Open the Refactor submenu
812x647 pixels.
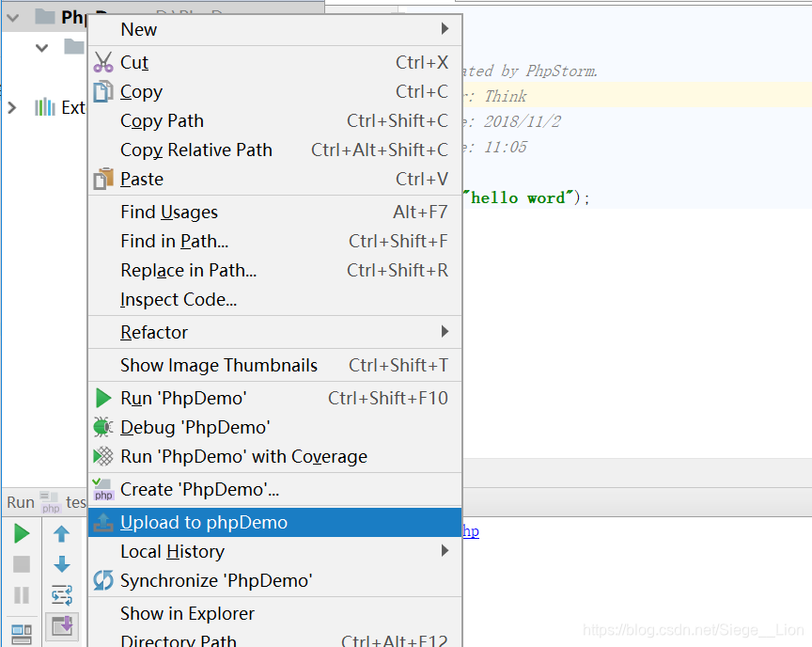point(275,332)
